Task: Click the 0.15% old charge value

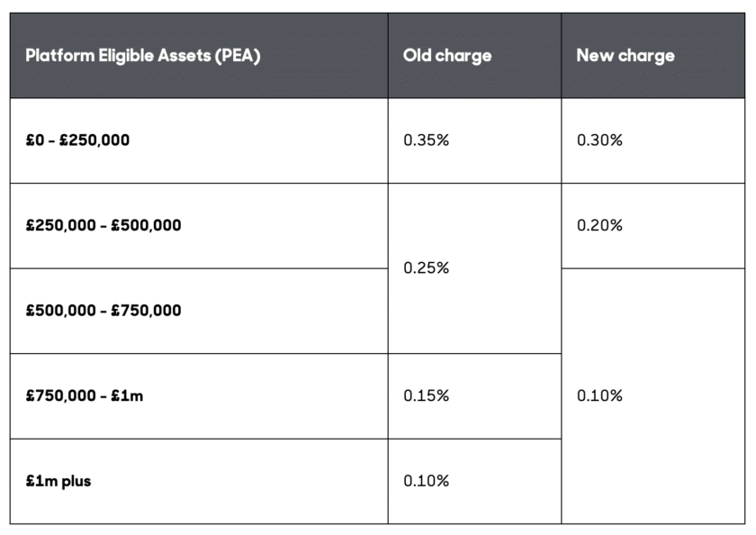Action: click(426, 396)
